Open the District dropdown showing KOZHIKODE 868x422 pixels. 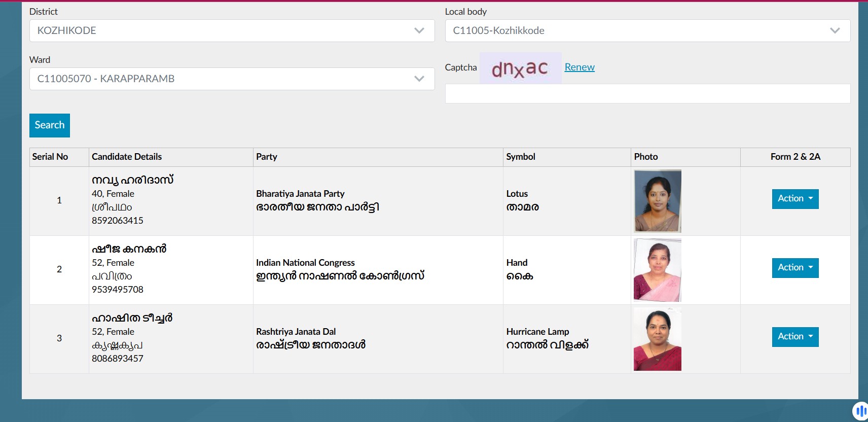[x=232, y=30]
